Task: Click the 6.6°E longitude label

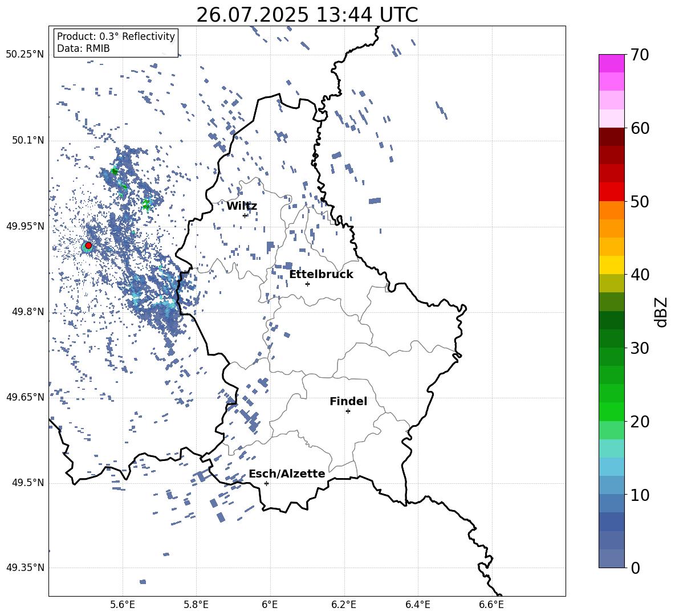Action: [x=491, y=605]
